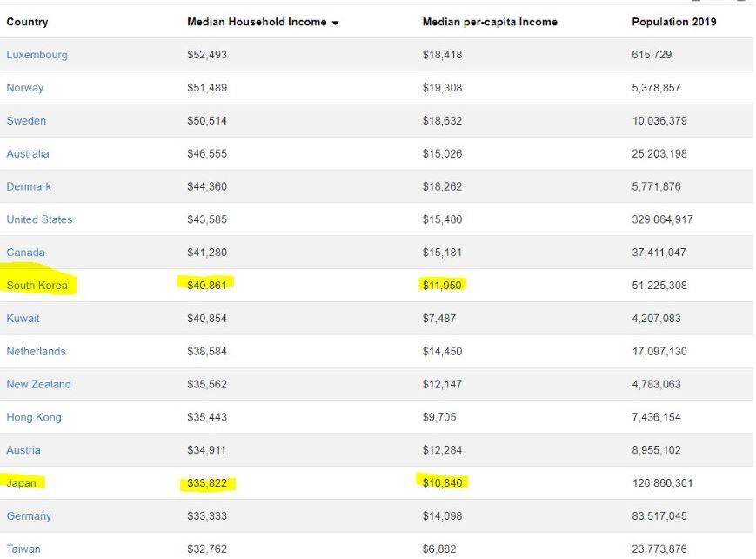Open the Kuwait country link

click(x=23, y=319)
